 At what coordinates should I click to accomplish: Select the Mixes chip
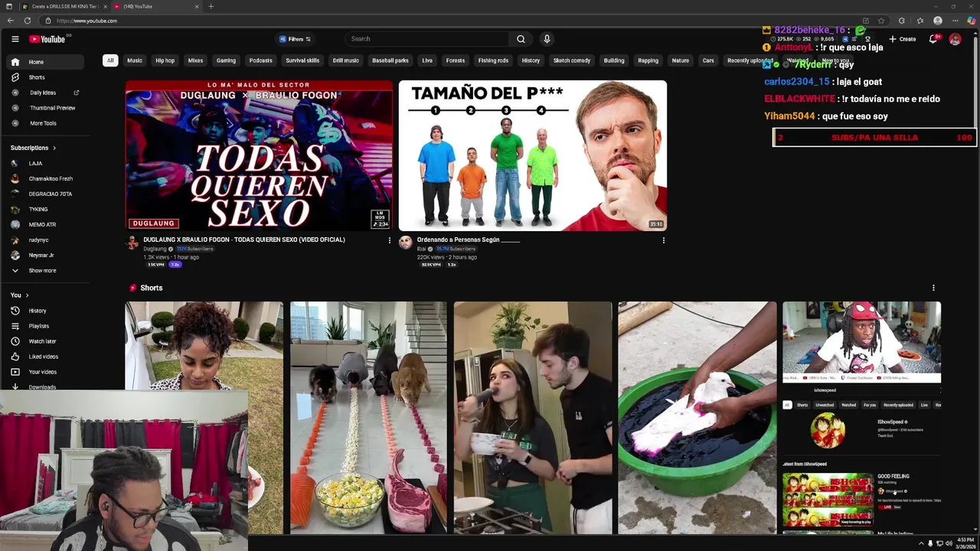[x=196, y=60]
